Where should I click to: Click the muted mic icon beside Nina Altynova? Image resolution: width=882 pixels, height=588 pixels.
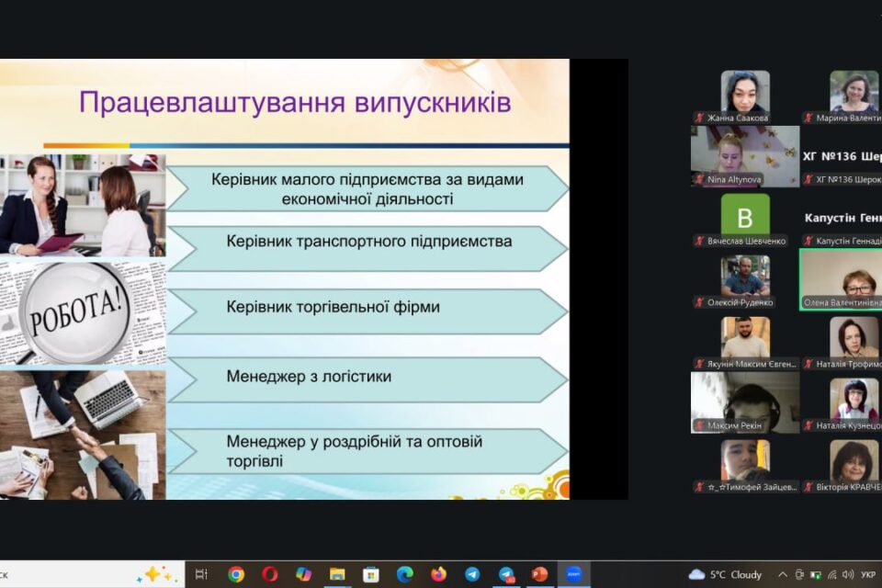[x=700, y=179]
